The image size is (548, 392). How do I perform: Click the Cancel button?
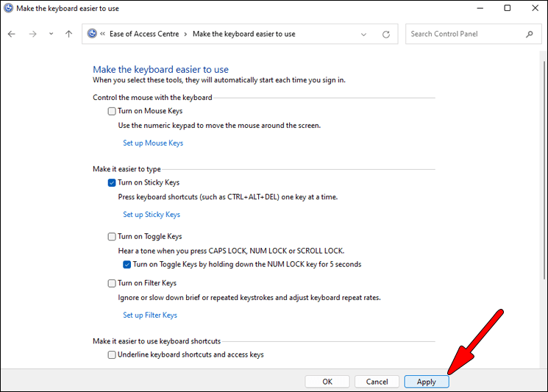377,382
